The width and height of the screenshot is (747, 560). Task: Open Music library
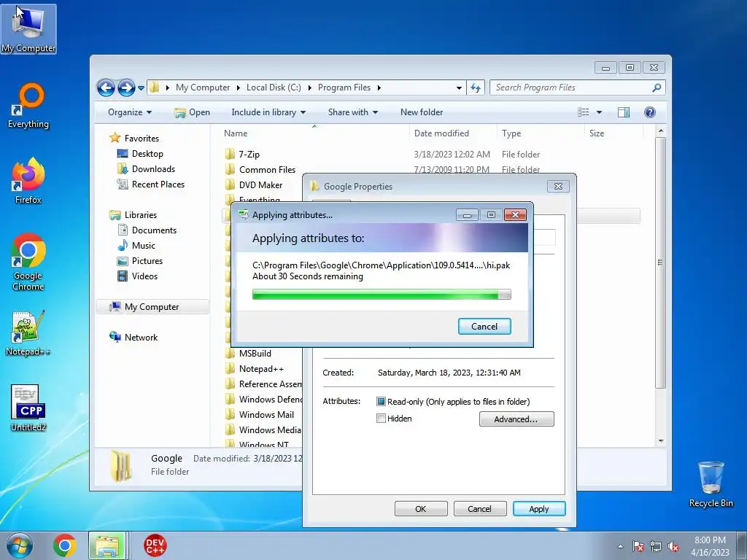tap(136, 245)
